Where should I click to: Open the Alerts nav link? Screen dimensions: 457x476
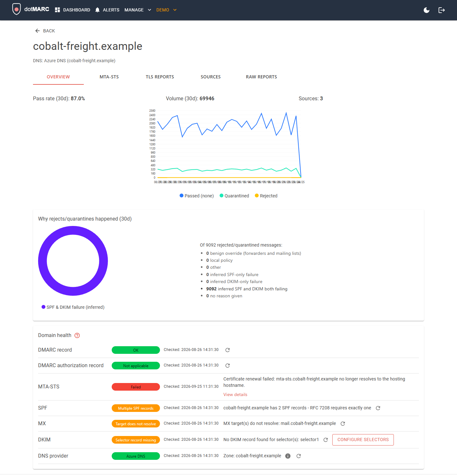pos(111,10)
